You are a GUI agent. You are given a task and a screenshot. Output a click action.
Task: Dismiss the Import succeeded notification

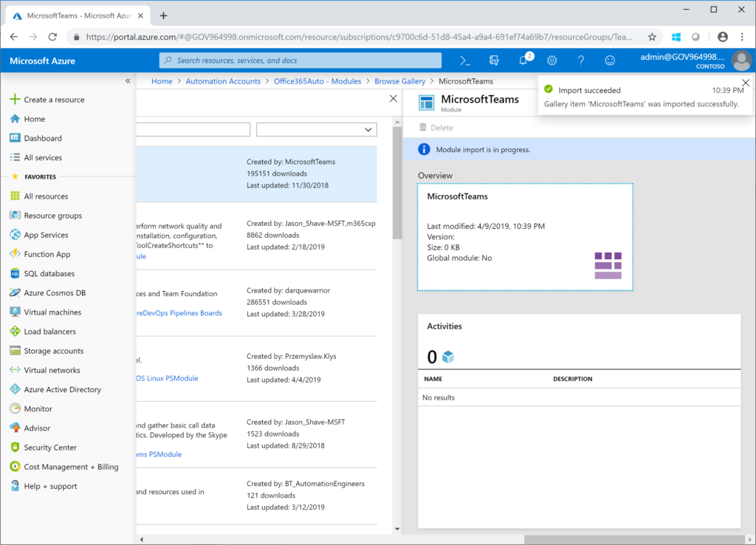click(x=745, y=83)
